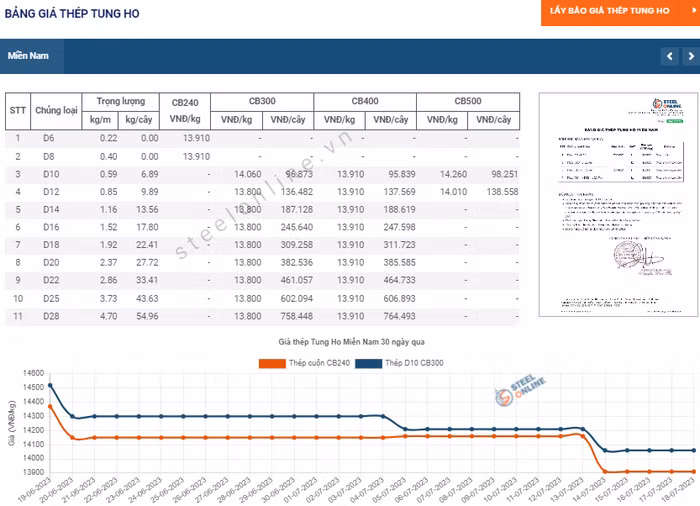This screenshot has height=506, width=700.
Task: Click Thép cuộn CB240 legend label
Action: [319, 363]
